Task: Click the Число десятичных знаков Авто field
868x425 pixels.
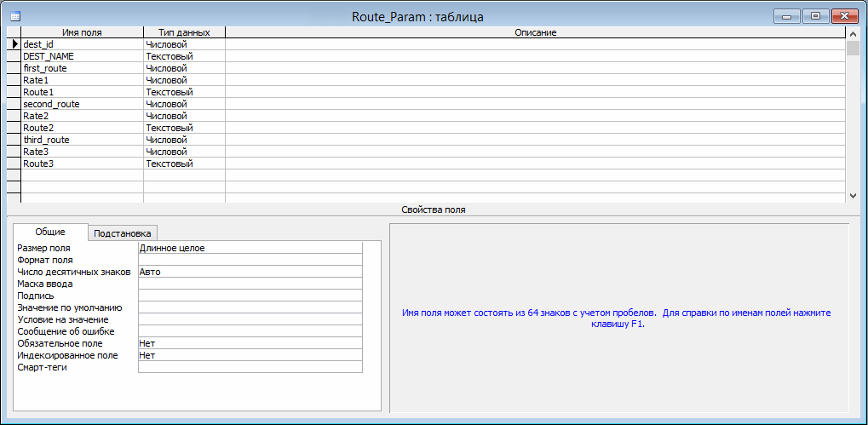Action: pos(250,273)
